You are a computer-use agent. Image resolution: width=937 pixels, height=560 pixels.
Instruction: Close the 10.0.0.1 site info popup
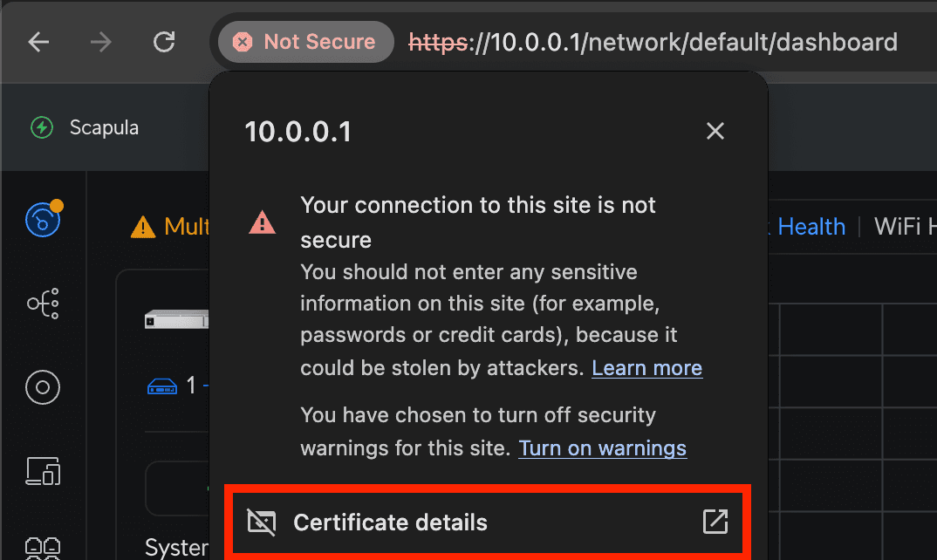(715, 131)
